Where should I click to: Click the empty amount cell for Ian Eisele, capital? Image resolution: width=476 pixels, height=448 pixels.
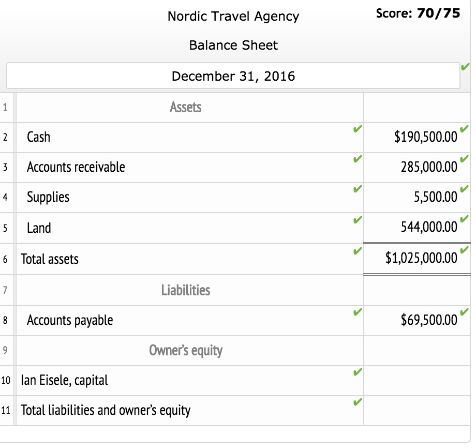(x=417, y=381)
